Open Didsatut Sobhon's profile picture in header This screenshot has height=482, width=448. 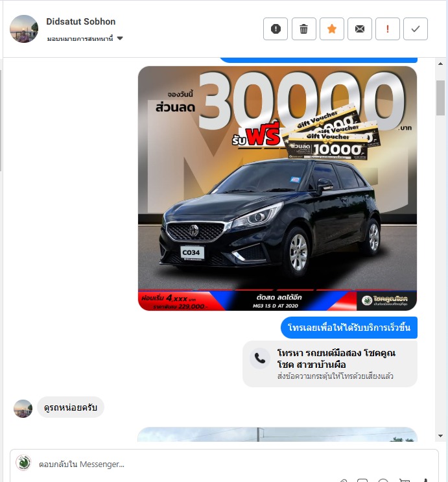pos(24,29)
